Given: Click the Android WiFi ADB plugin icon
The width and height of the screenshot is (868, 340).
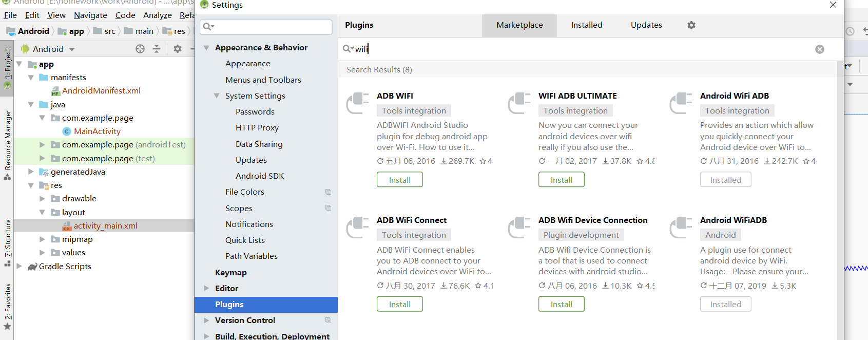Looking at the screenshot, I should click(x=681, y=103).
